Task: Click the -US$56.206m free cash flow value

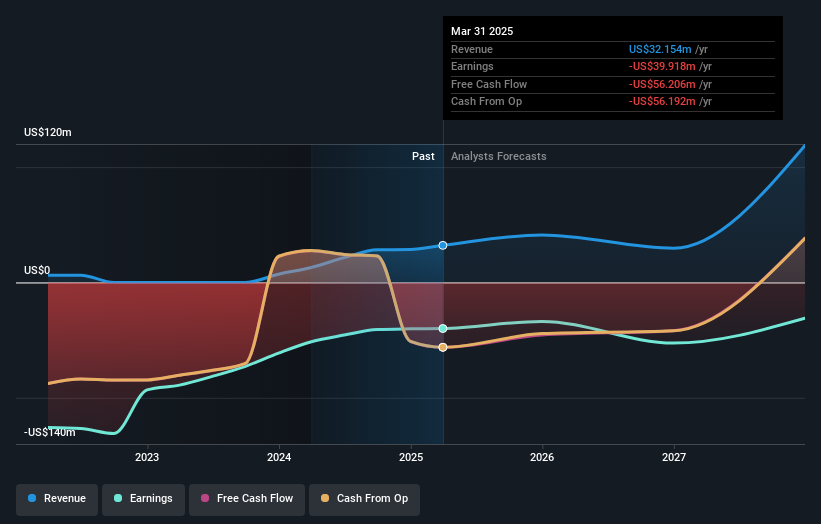Action: pos(662,84)
